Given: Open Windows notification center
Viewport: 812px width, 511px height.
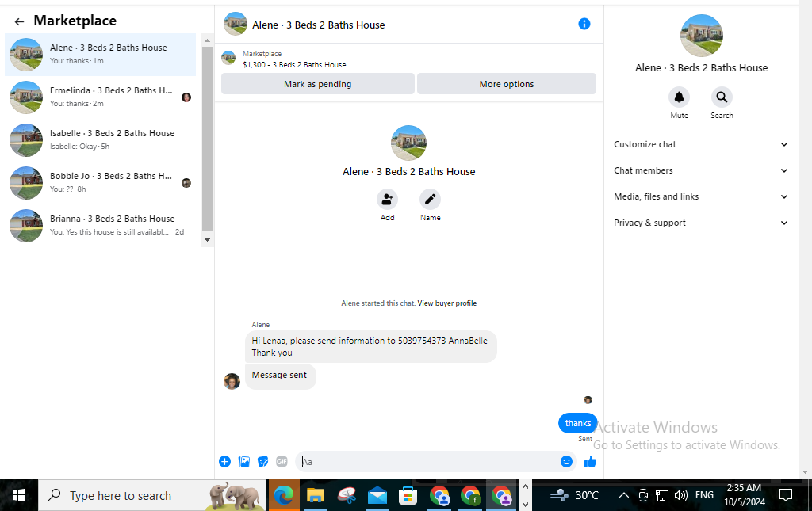Looking at the screenshot, I should point(786,495).
